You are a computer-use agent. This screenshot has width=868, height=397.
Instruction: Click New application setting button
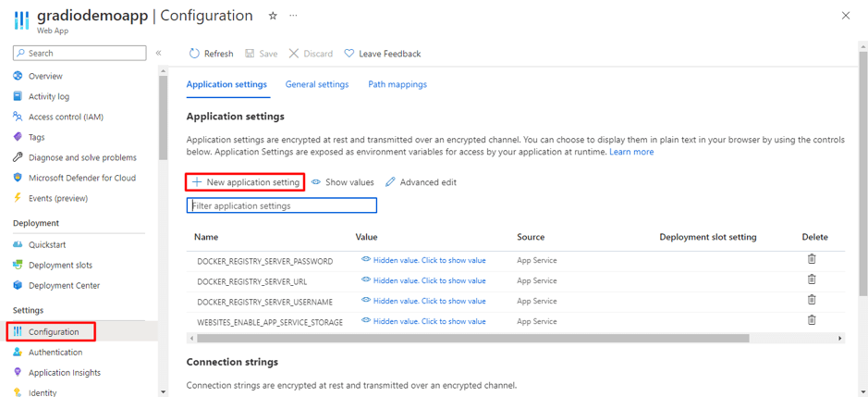pyautogui.click(x=245, y=182)
